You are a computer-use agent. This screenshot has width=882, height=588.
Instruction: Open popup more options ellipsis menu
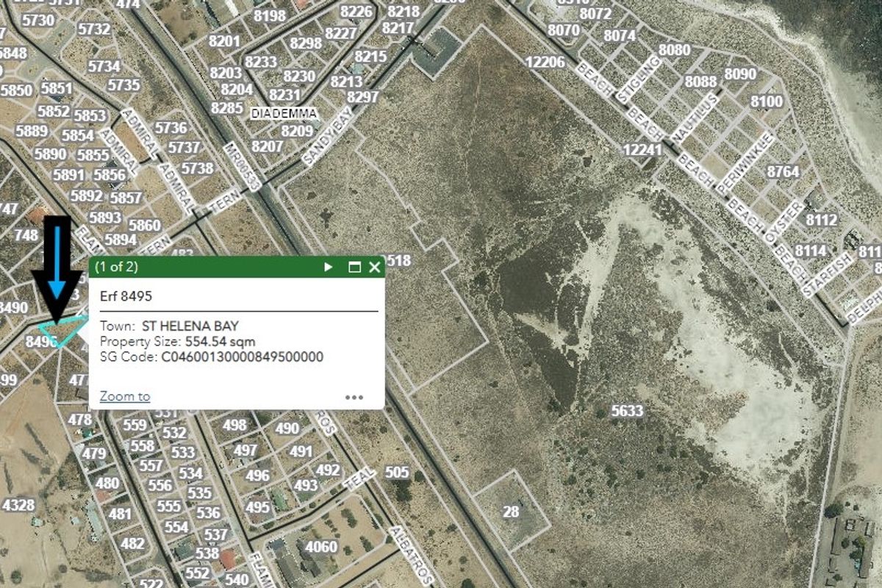(354, 397)
